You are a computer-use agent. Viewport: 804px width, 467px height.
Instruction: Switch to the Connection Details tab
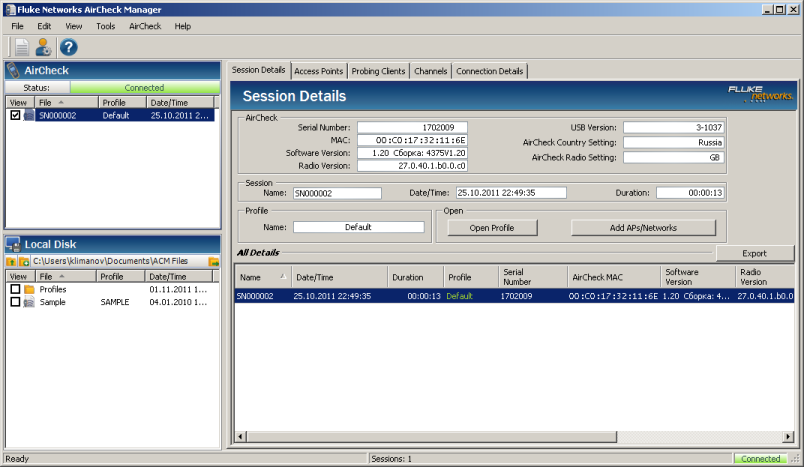pyautogui.click(x=490, y=71)
